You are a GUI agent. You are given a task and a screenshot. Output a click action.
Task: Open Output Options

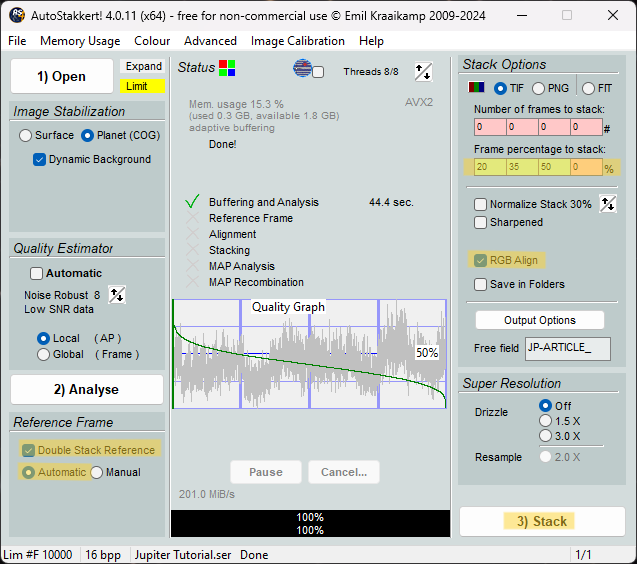coord(540,320)
